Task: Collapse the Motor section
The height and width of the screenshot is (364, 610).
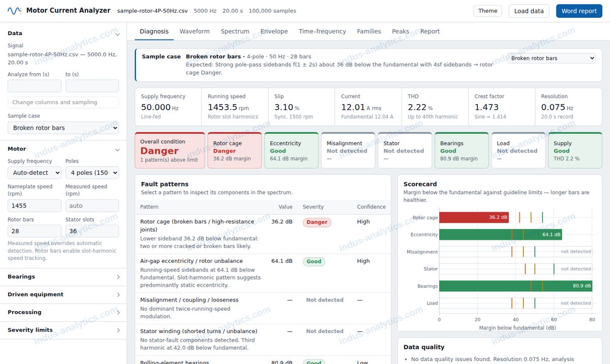Action: (63, 149)
